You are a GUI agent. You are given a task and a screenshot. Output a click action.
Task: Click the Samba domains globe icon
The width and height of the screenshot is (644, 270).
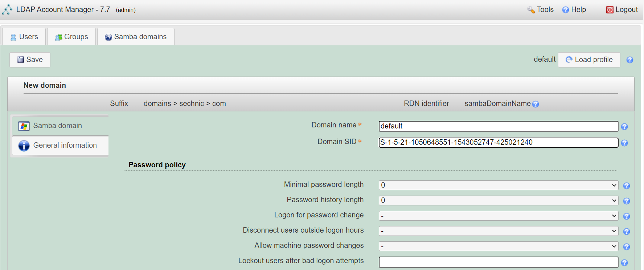pyautogui.click(x=108, y=37)
